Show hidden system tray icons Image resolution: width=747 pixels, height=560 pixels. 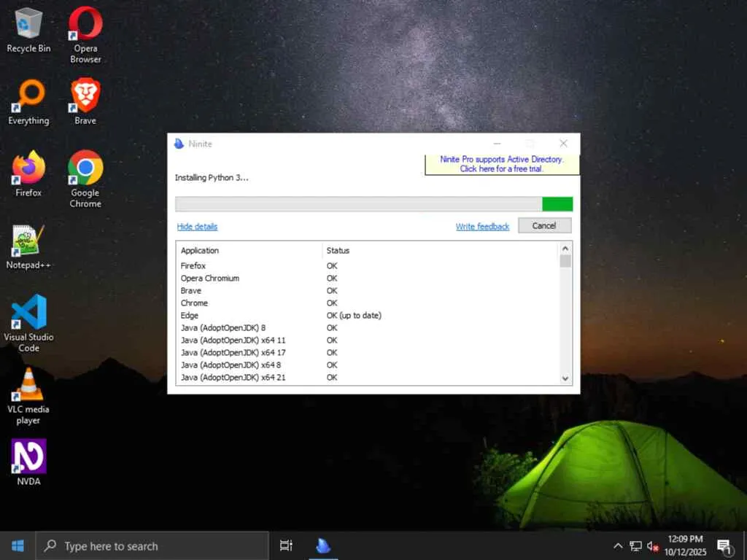[x=618, y=545]
